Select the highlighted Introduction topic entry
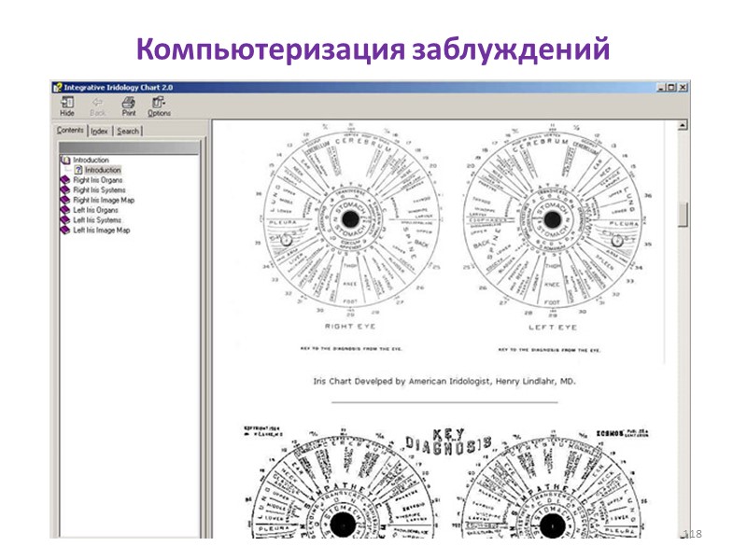The image size is (747, 560). 100,170
